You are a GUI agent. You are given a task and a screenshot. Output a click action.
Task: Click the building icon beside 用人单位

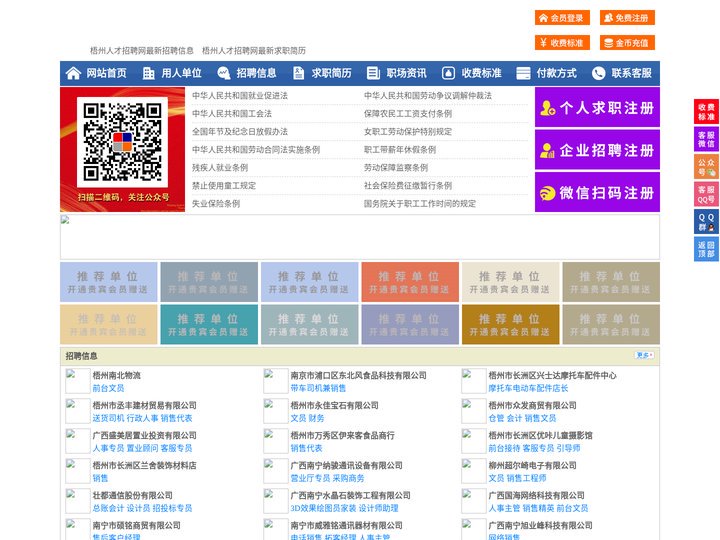(148, 73)
